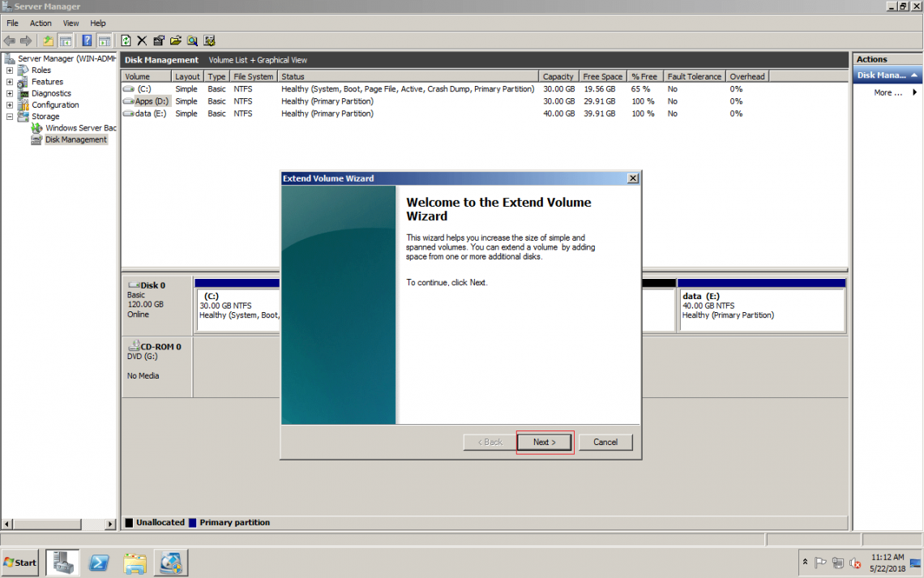Select the Delete (X) toolbar icon

point(142,41)
